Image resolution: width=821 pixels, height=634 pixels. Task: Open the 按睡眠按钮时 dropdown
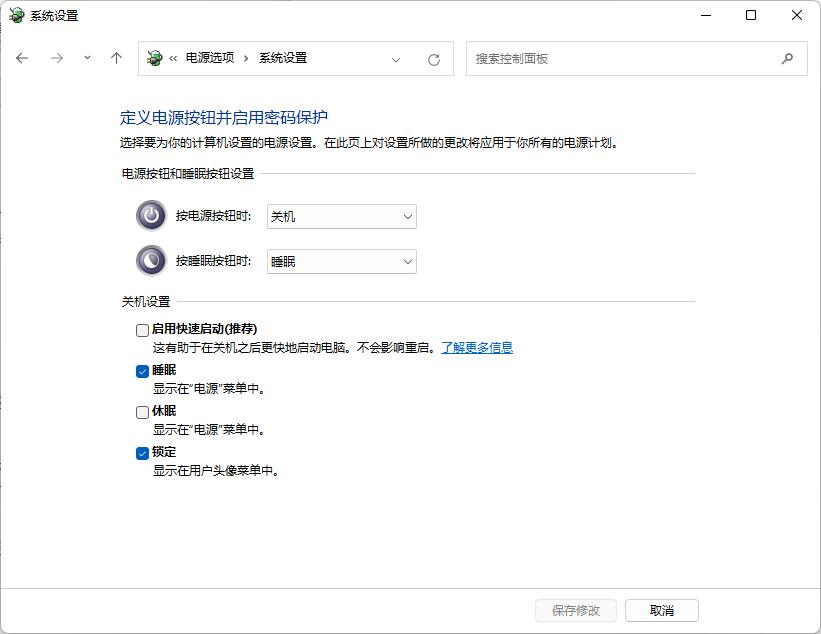pos(342,261)
